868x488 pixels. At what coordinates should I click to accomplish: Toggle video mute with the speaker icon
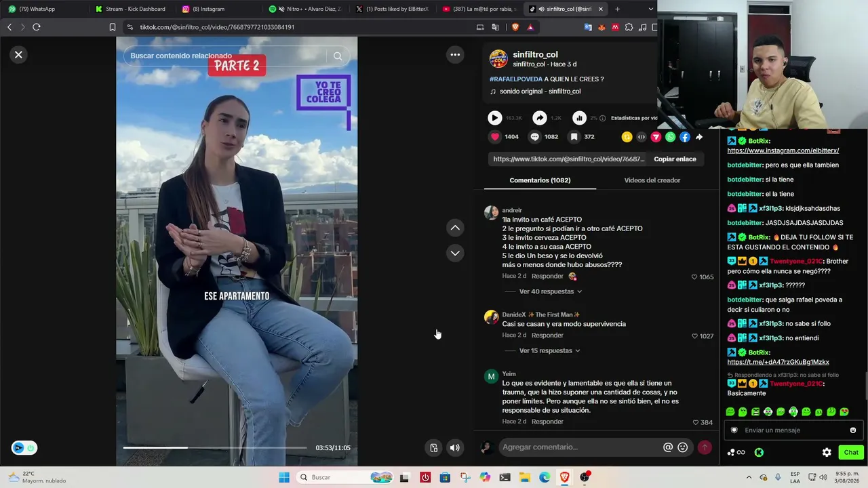(x=454, y=447)
